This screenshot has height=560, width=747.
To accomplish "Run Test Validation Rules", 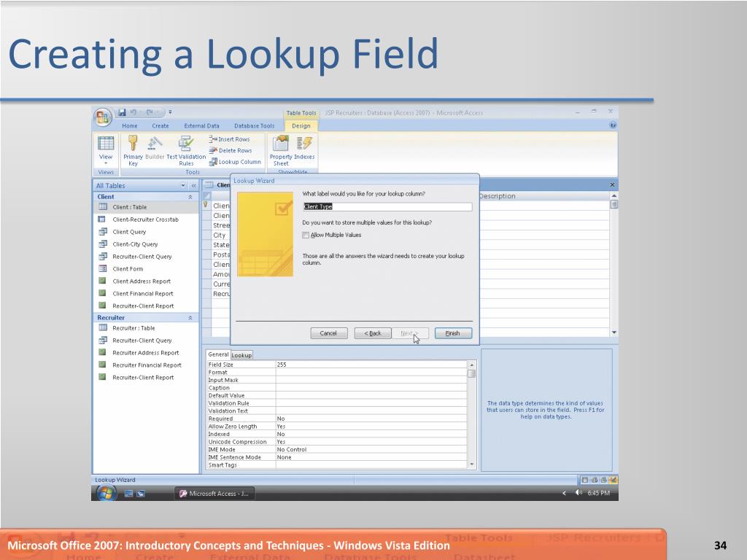I will pos(186,150).
